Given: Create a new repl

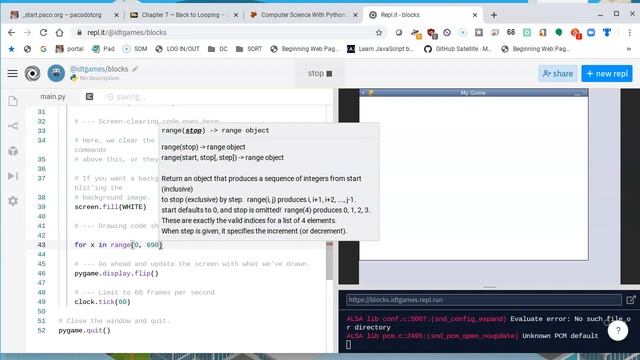Looking at the screenshot, I should (607, 73).
